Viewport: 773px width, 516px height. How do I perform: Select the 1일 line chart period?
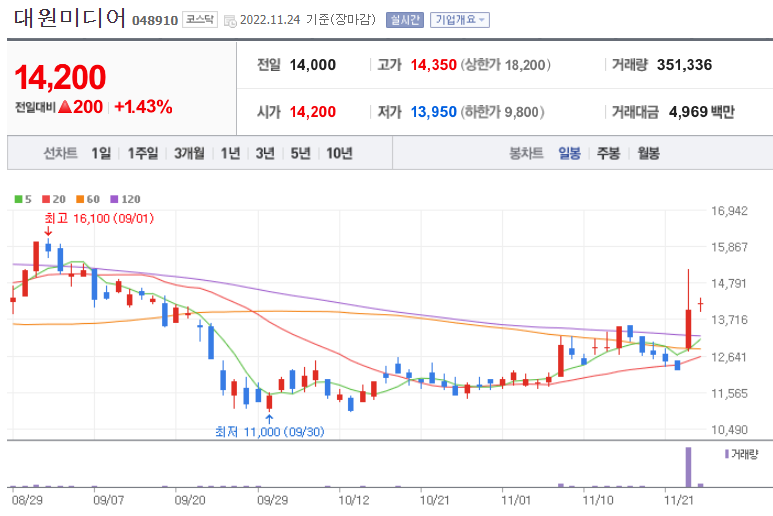click(x=101, y=153)
